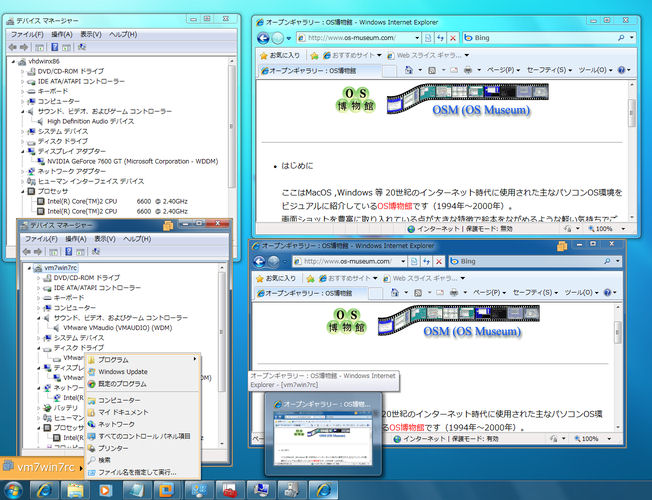Image resolution: width=652 pixels, height=500 pixels.
Task: Open Windows Start orb on taskbar
Action: 13,490
